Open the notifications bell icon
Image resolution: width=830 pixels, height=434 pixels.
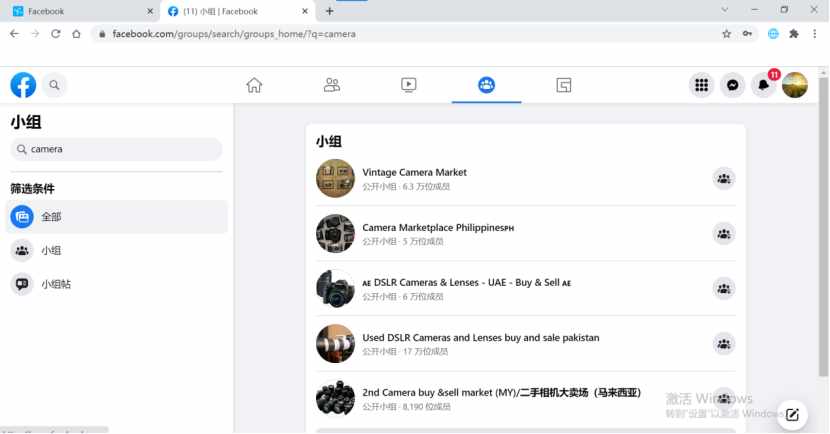pyautogui.click(x=763, y=85)
